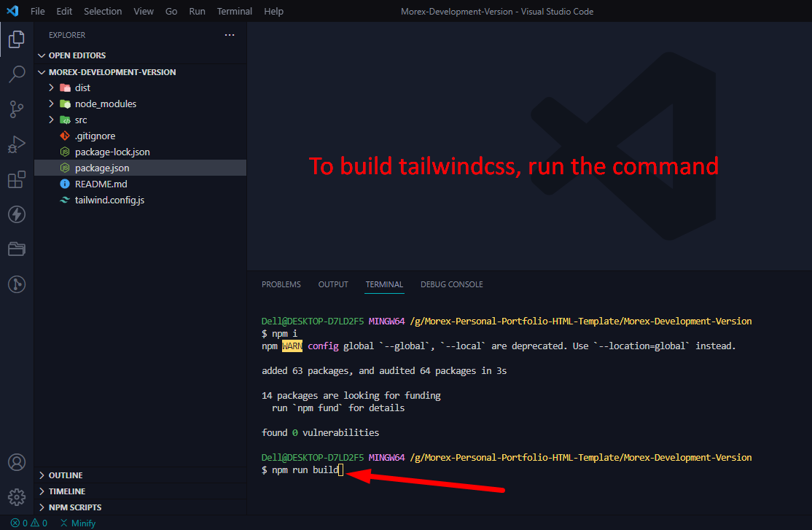The image size is (812, 530).
Task: Open the Terminal menu
Action: [x=235, y=11]
